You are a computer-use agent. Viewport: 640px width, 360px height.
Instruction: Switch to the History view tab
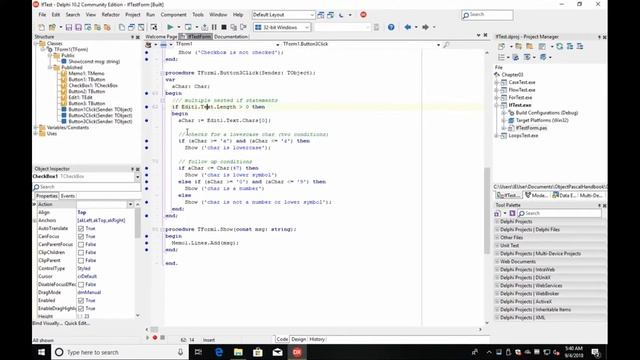click(317, 339)
